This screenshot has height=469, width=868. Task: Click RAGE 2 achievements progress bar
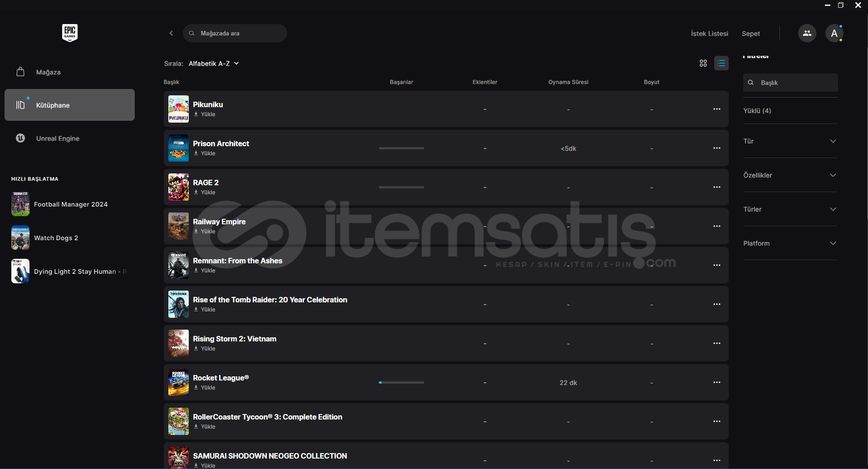point(402,187)
